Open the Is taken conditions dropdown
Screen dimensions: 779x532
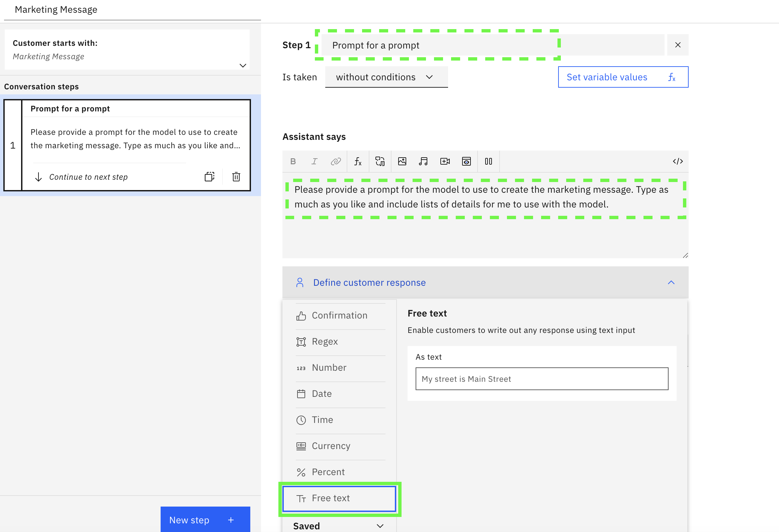click(385, 76)
